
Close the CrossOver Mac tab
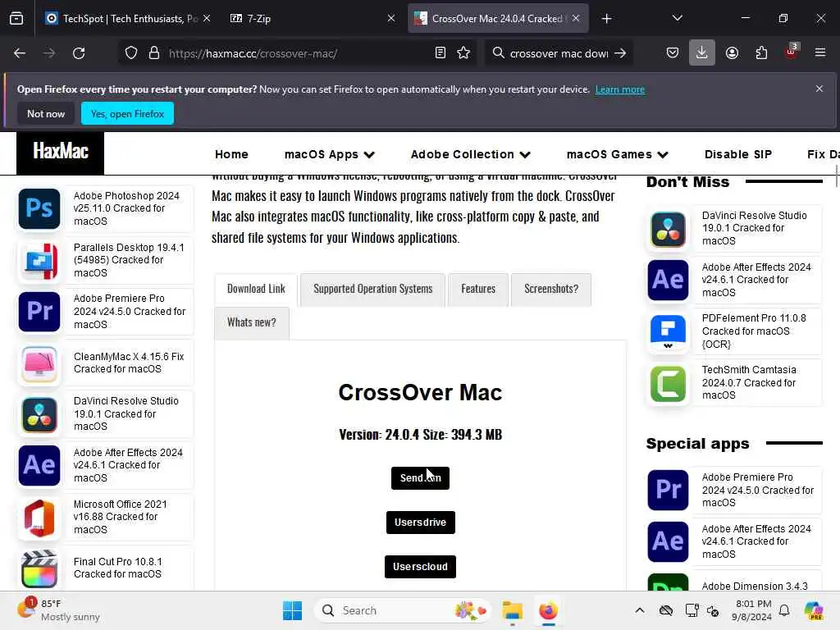(x=576, y=19)
